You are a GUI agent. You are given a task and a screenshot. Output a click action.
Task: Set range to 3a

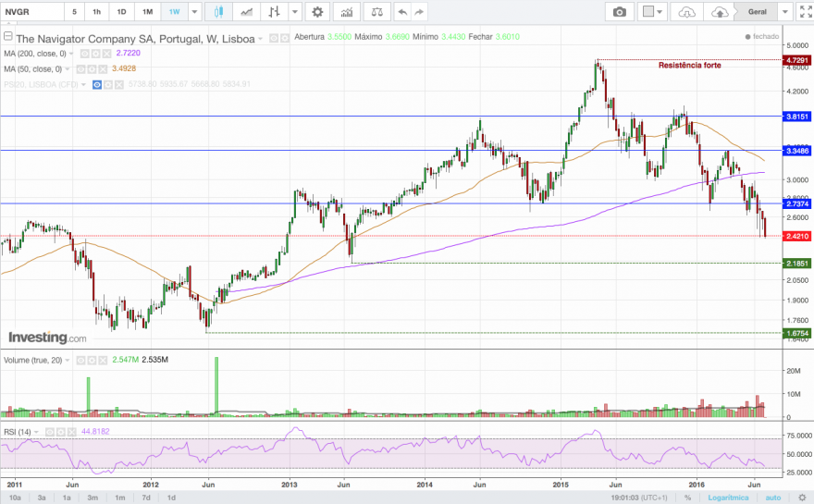(42, 498)
